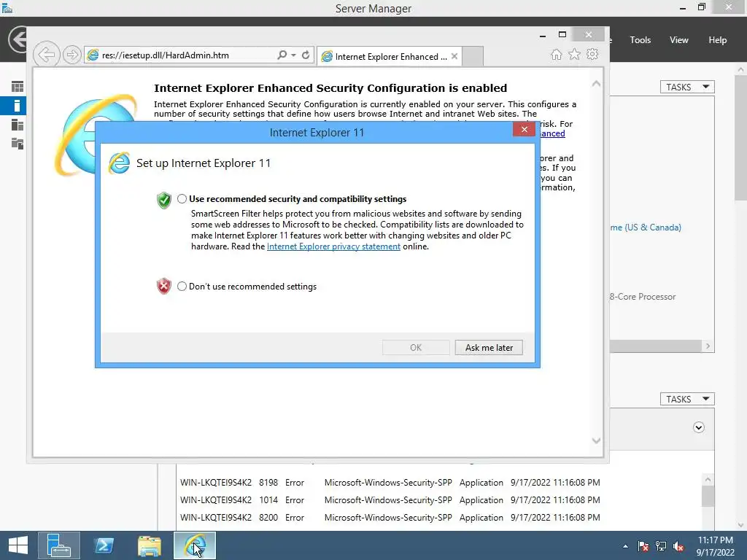Image resolution: width=747 pixels, height=560 pixels.
Task: Click Server Manager main scrollbar up arrow
Action: pos(741,69)
